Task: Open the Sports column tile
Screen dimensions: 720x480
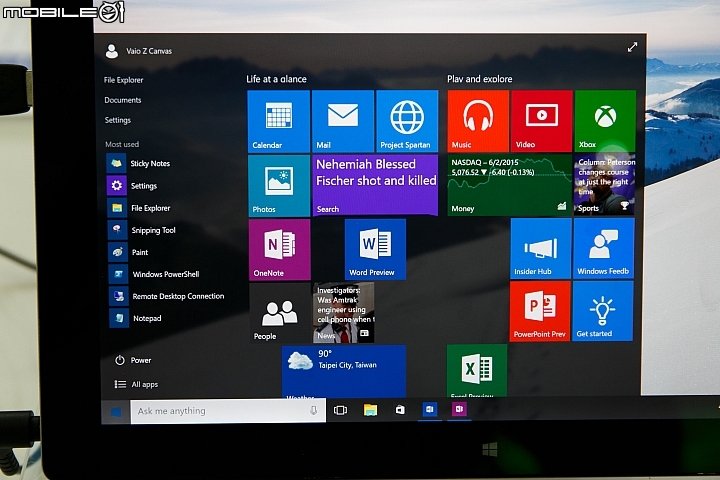Action: coord(604,185)
